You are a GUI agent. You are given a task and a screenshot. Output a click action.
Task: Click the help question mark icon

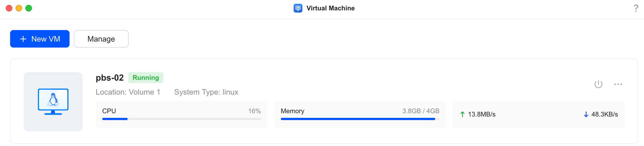tap(636, 8)
